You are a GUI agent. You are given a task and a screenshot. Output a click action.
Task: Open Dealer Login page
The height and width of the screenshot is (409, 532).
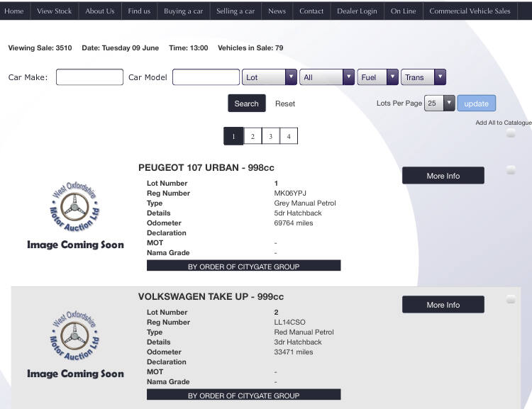pyautogui.click(x=357, y=11)
